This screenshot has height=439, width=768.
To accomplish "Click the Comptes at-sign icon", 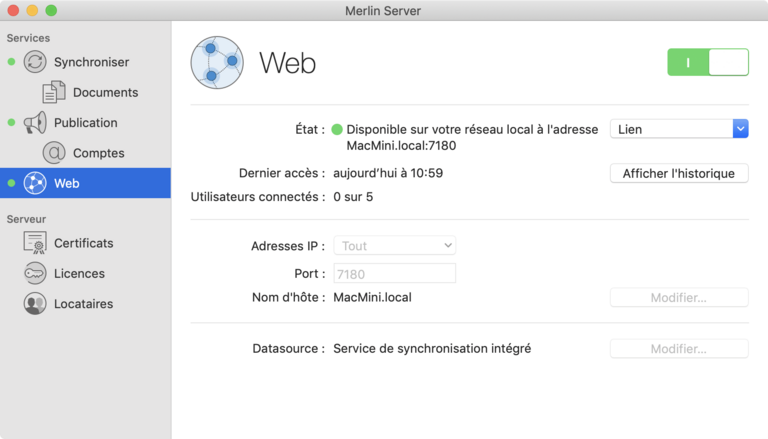I will coord(54,153).
